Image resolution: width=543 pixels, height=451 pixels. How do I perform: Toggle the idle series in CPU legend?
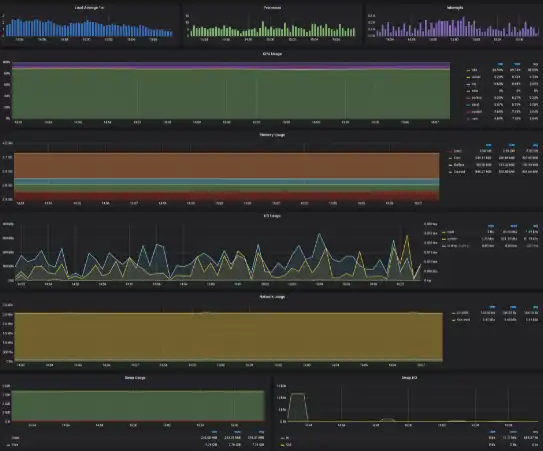(x=474, y=70)
